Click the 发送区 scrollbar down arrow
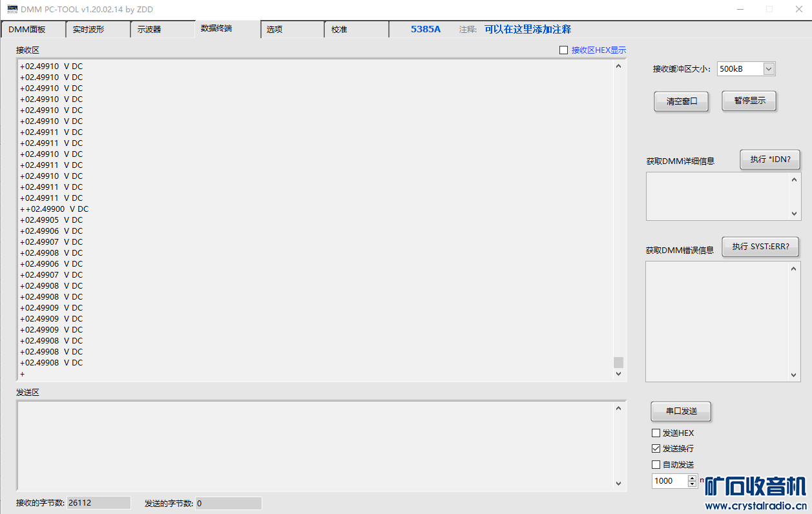Viewport: 812px width, 514px height. coord(618,484)
